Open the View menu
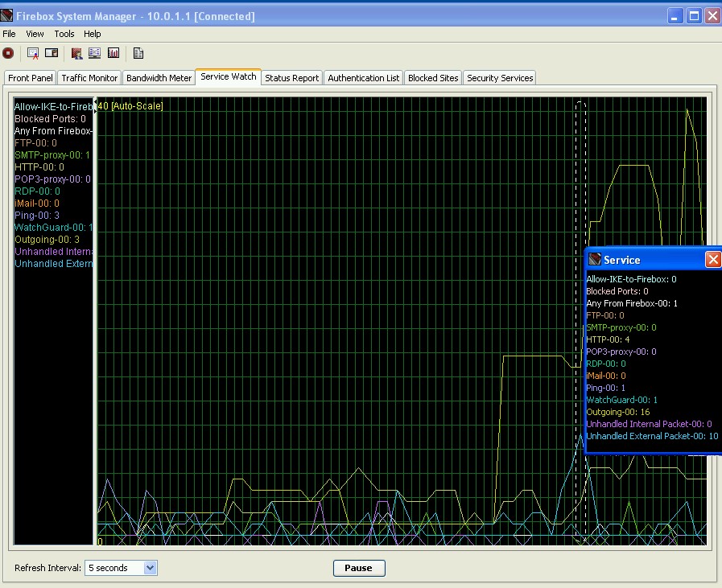The width and height of the screenshot is (722, 588). (x=35, y=34)
